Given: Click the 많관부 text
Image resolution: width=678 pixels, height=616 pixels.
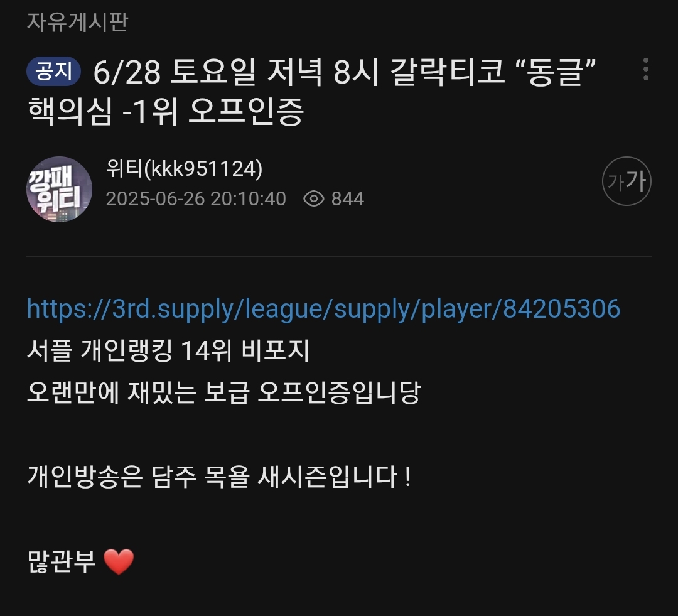Looking at the screenshot, I should [x=62, y=561].
